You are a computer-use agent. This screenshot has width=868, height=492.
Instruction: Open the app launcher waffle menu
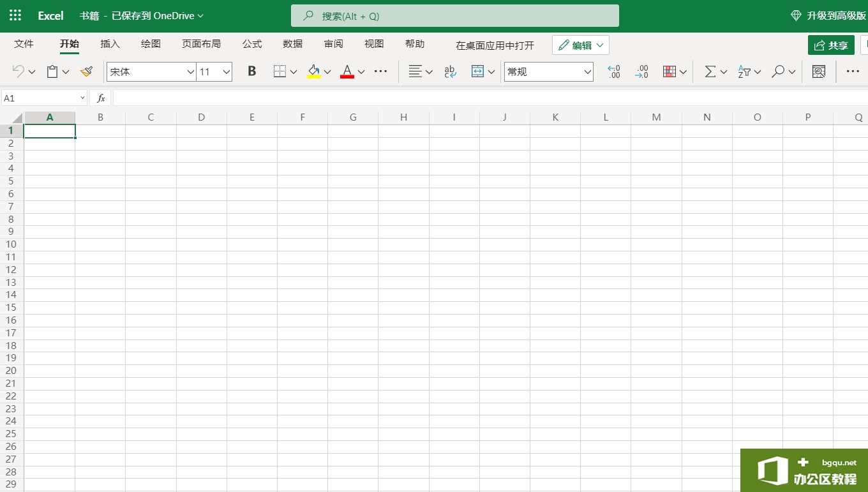click(15, 15)
